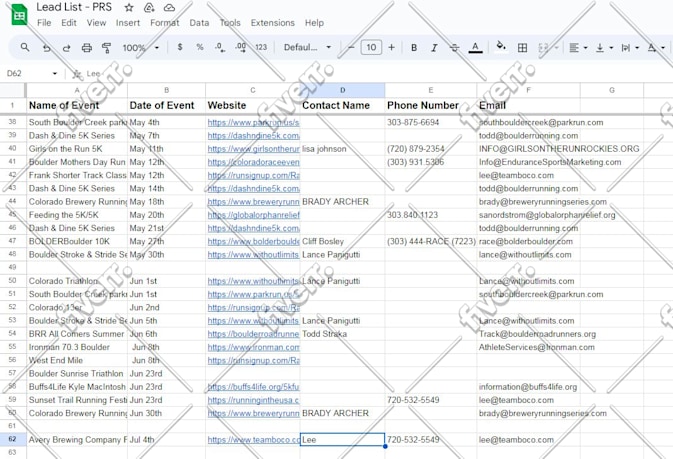The image size is (673, 459).
Task: Select the Contact Name header cell
Action: [x=342, y=105]
